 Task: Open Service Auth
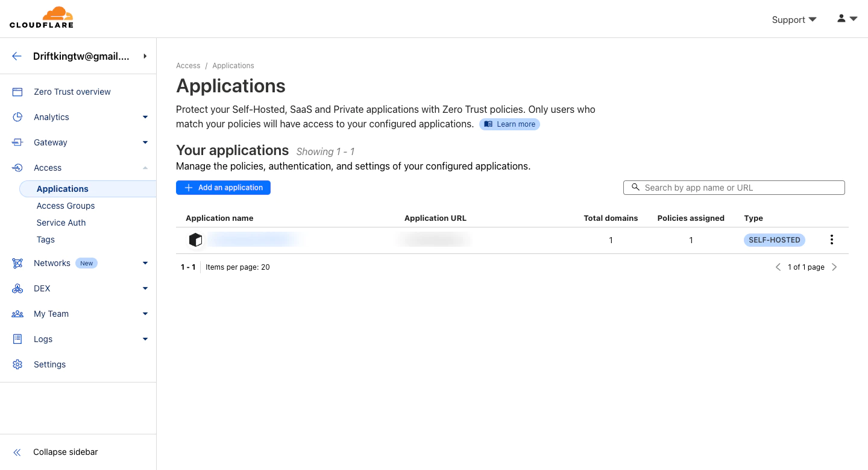(61, 223)
